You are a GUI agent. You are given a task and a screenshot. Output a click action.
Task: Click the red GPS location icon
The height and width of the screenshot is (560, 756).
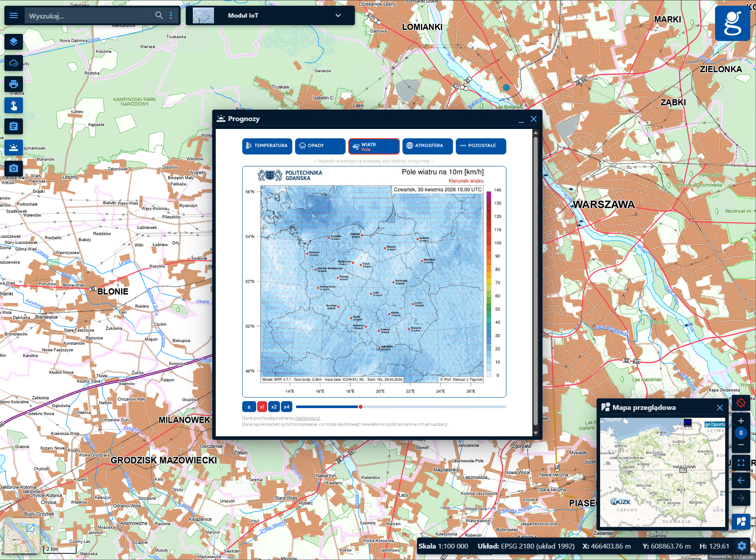pos(741,403)
